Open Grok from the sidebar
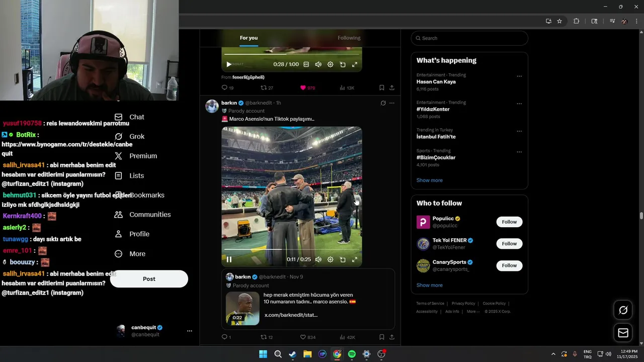The width and height of the screenshot is (644, 362). [129, 136]
